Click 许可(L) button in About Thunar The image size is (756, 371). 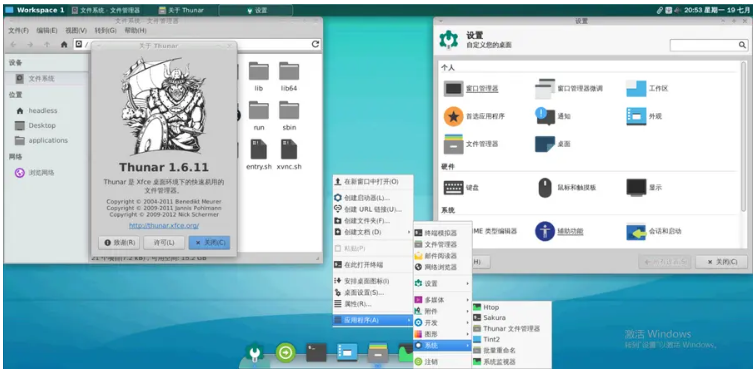[x=164, y=243]
